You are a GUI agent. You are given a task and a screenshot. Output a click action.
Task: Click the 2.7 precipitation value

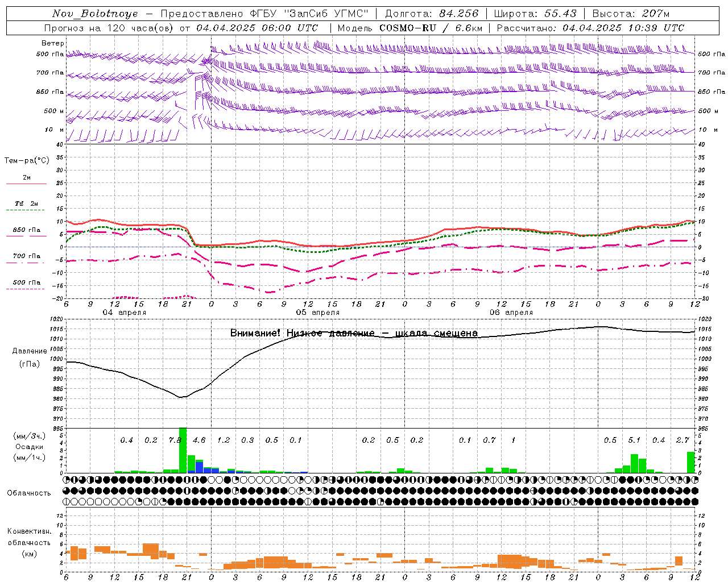[x=682, y=440]
